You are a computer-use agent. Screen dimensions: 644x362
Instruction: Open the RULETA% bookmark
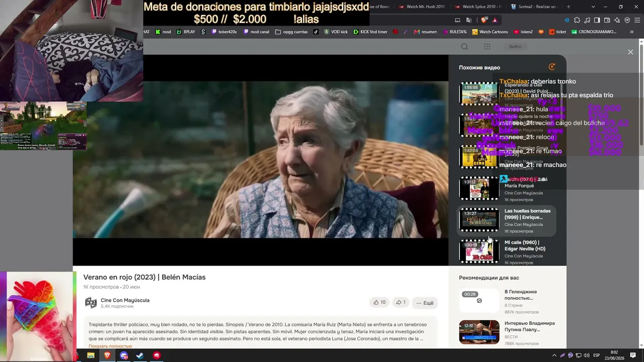click(454, 32)
